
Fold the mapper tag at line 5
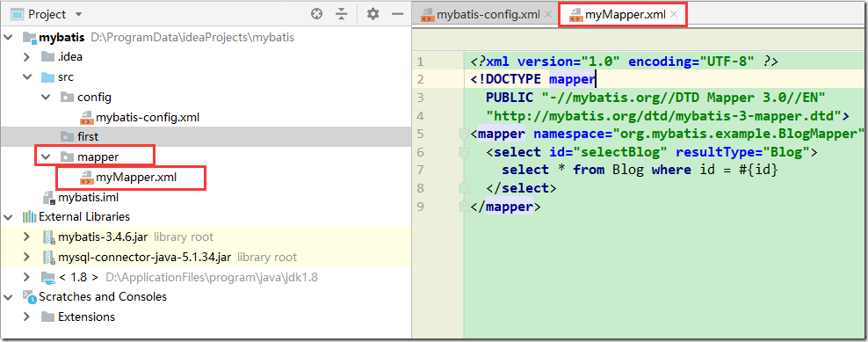click(464, 135)
